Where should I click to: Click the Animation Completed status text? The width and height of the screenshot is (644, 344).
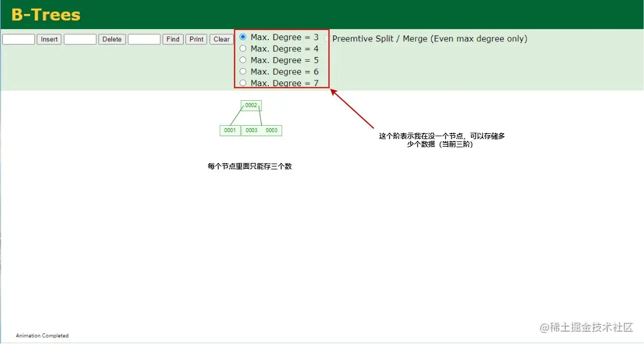[x=41, y=335]
